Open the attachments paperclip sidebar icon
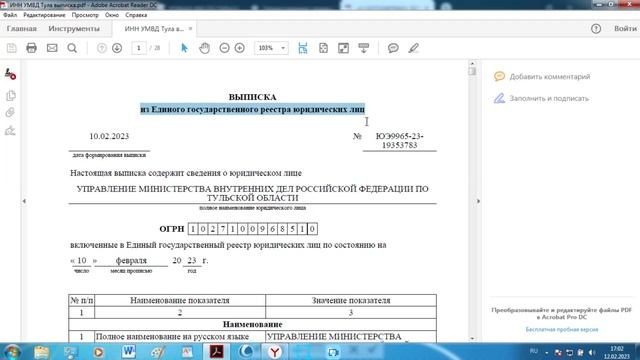Screen dimensions: 640x360 coord(10,113)
